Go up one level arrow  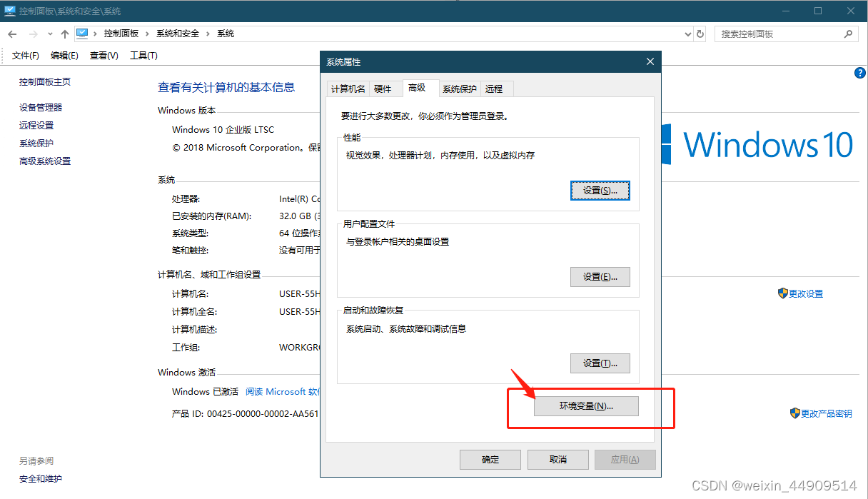(65, 34)
